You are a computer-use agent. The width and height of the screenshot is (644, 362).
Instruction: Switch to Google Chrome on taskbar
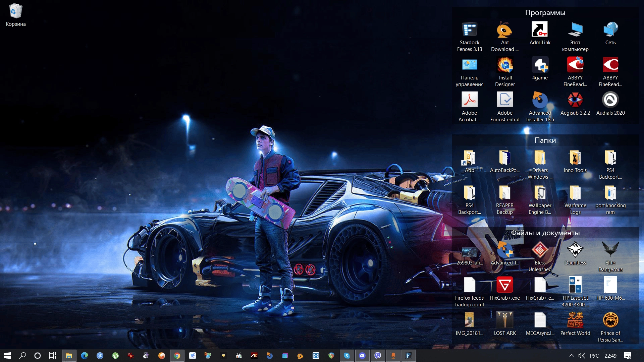(177, 356)
